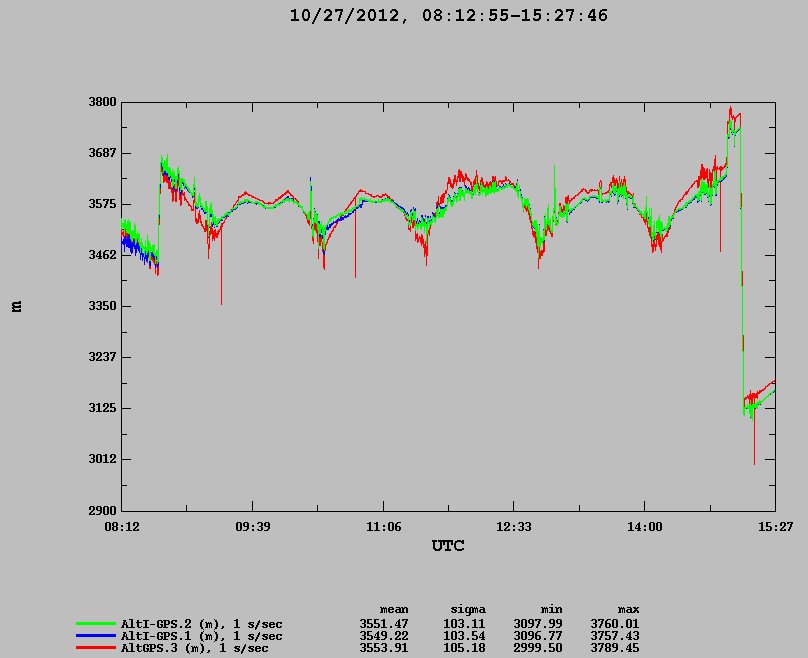Click the y-axis label 3125

point(102,408)
